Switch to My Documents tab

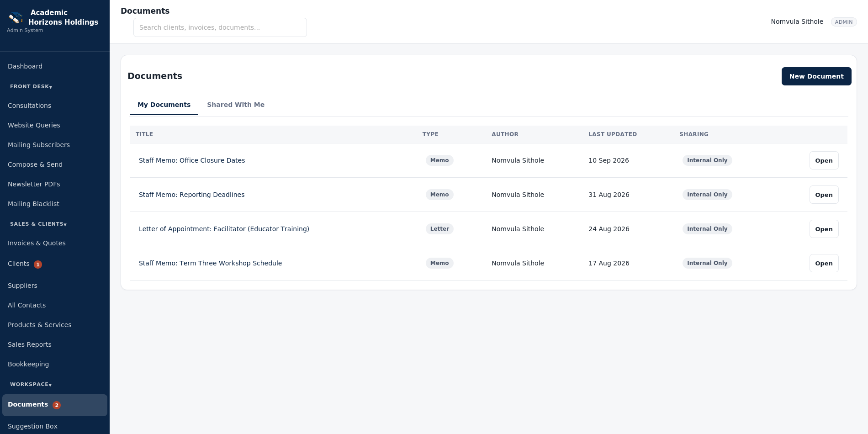click(164, 105)
